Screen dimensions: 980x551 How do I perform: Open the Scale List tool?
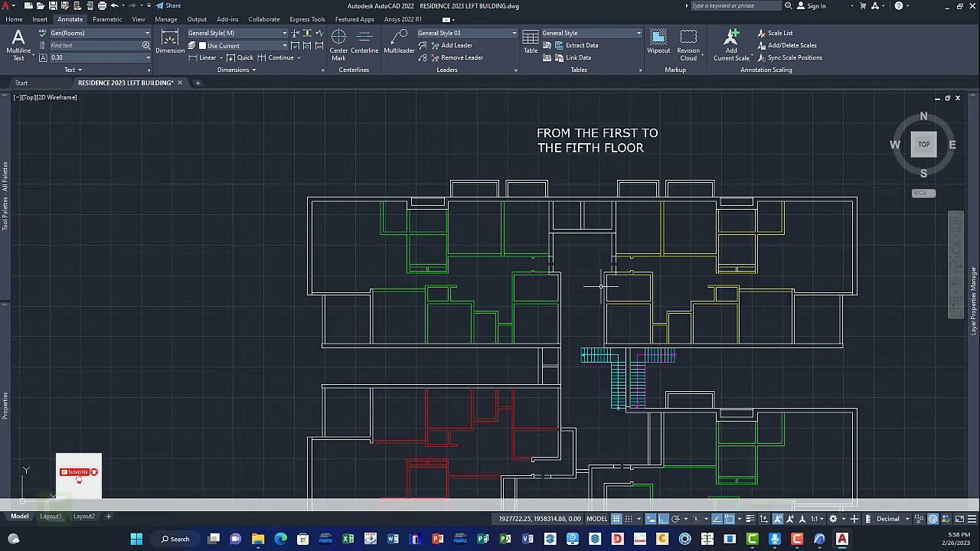point(775,33)
